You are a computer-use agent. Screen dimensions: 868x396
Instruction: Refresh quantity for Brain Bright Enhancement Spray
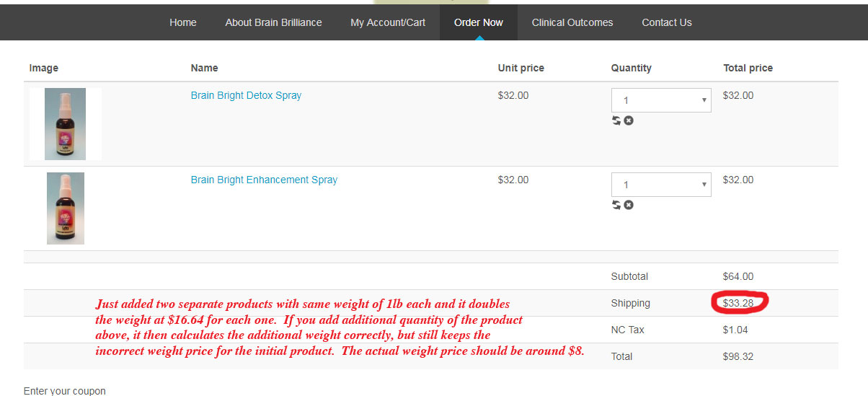tap(616, 205)
